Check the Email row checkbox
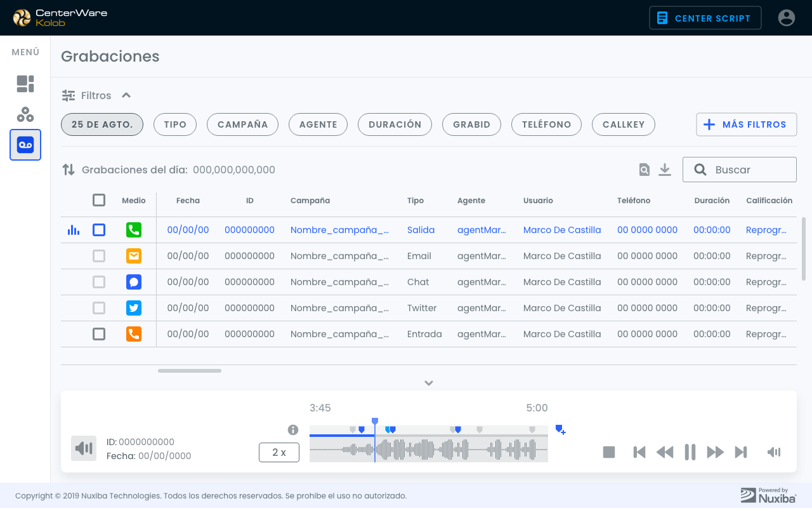 tap(99, 256)
